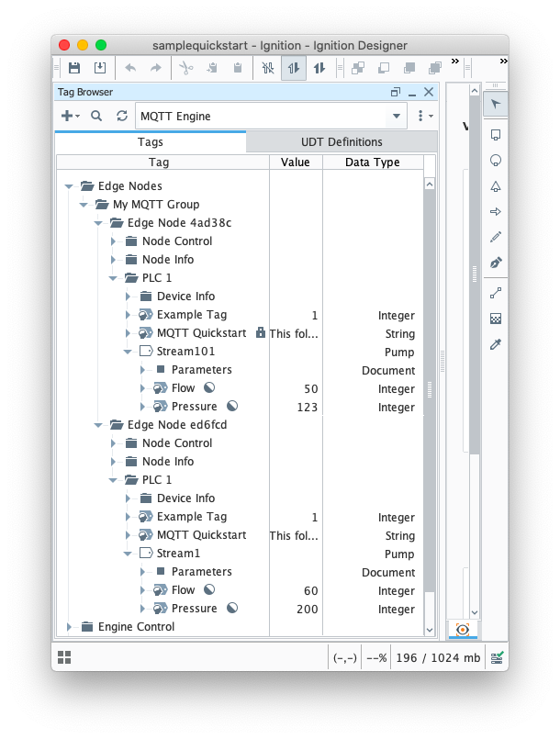Viewport: 560px width, 739px height.
Task: Click the refresh tags icon
Action: [x=122, y=116]
